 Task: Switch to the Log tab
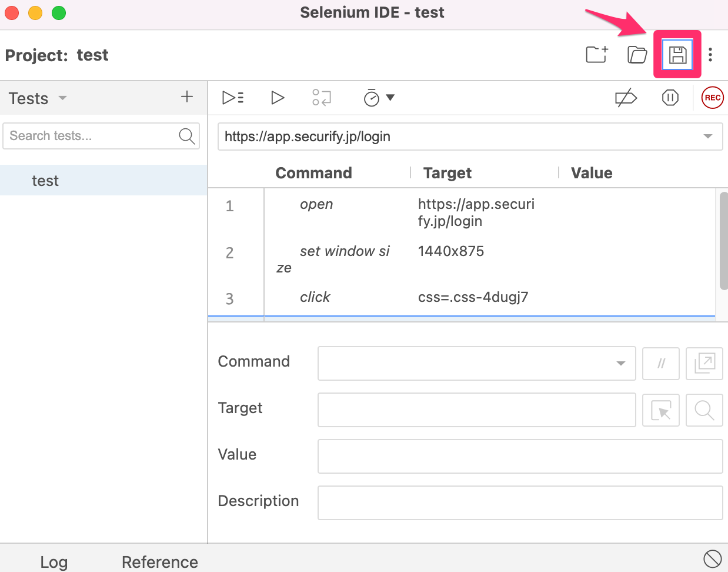tap(54, 562)
